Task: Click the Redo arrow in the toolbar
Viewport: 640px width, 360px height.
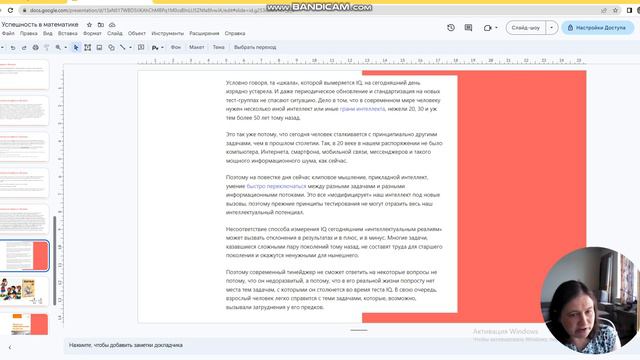Action: tap(24, 48)
